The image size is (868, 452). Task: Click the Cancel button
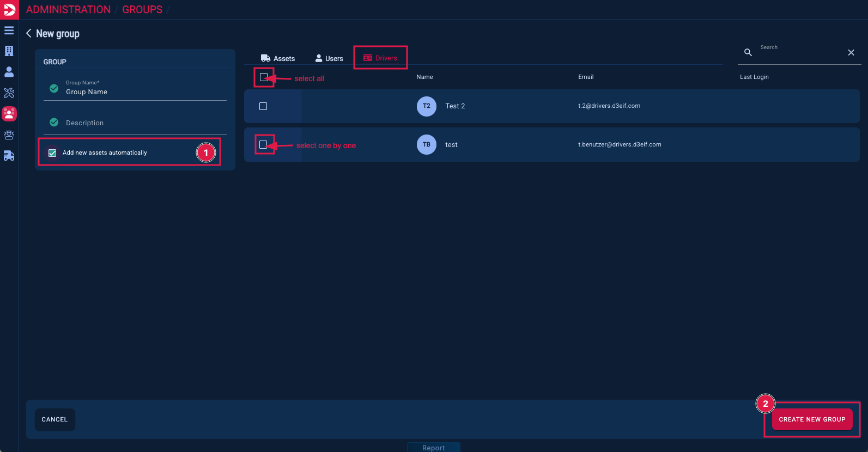coord(55,419)
